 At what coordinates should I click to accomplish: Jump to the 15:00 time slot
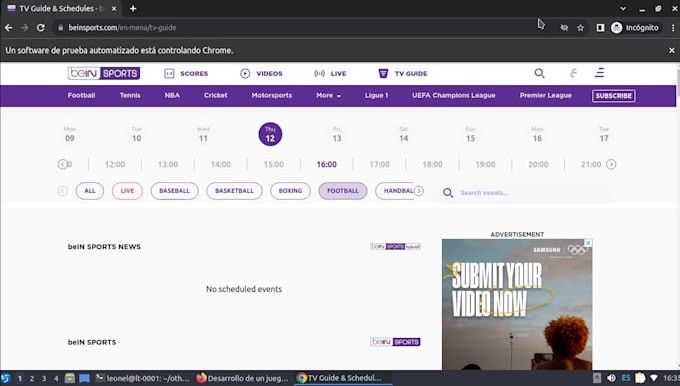point(274,164)
